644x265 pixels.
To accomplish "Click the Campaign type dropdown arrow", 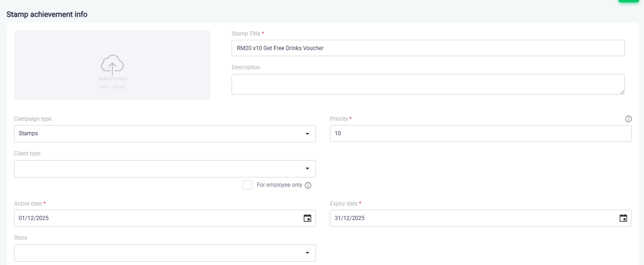I will click(x=307, y=134).
